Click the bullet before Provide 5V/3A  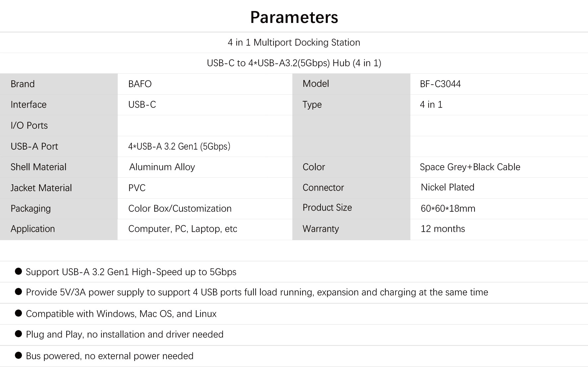point(19,292)
